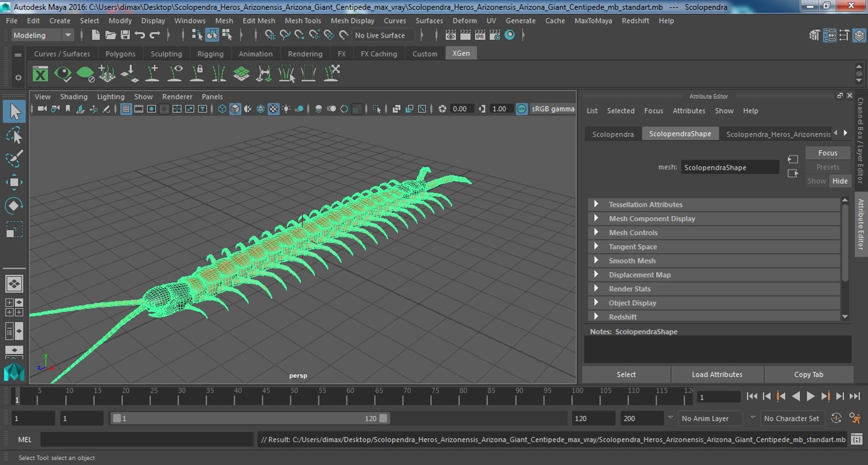Open the viewport Shading menu
Screen dimensions: 868x465
click(x=74, y=97)
